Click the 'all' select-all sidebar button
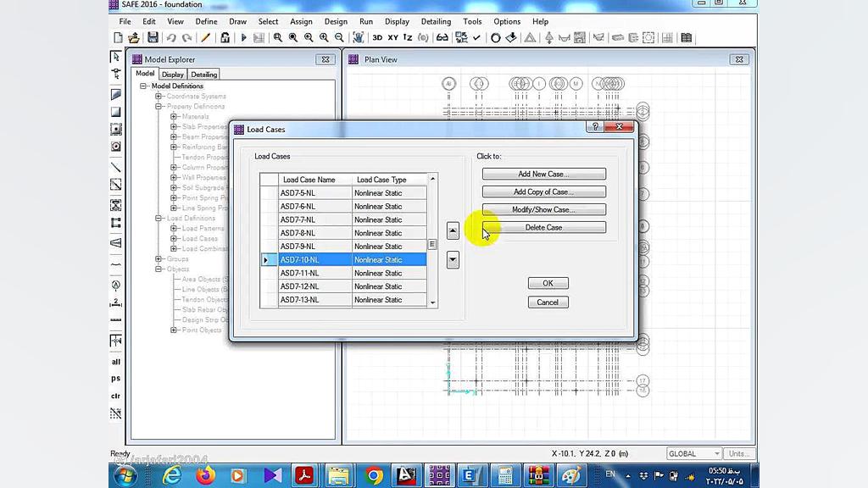 115,362
